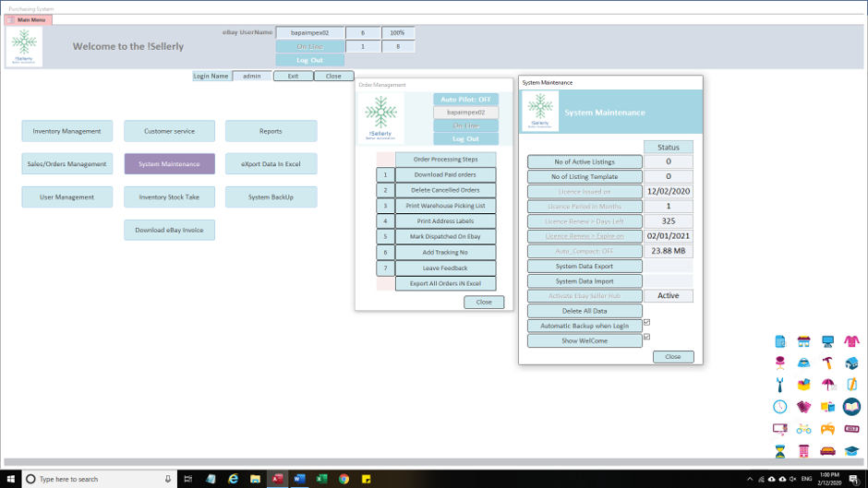Click the hammer icon in the icon grid
The width and height of the screenshot is (868, 488).
pyautogui.click(x=828, y=363)
